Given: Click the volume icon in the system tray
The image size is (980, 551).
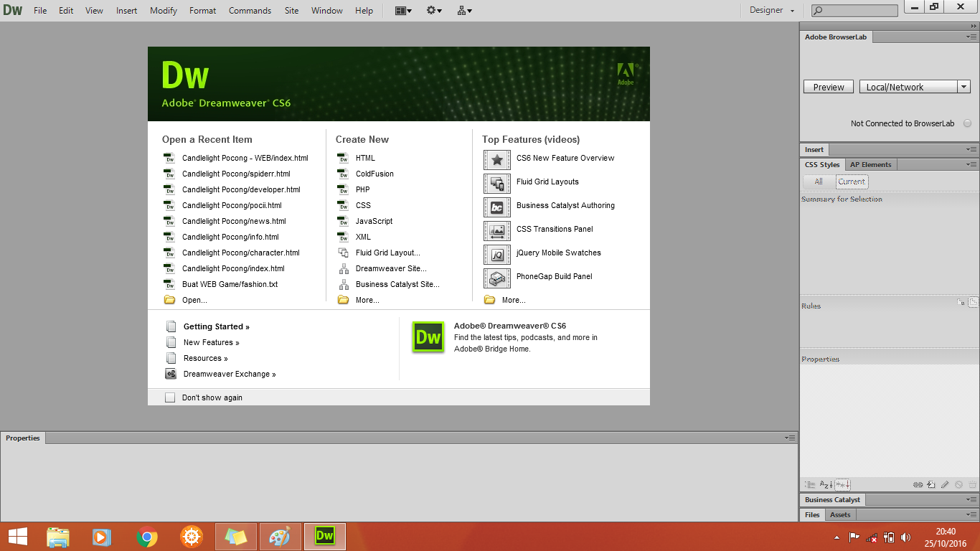Looking at the screenshot, I should point(906,537).
